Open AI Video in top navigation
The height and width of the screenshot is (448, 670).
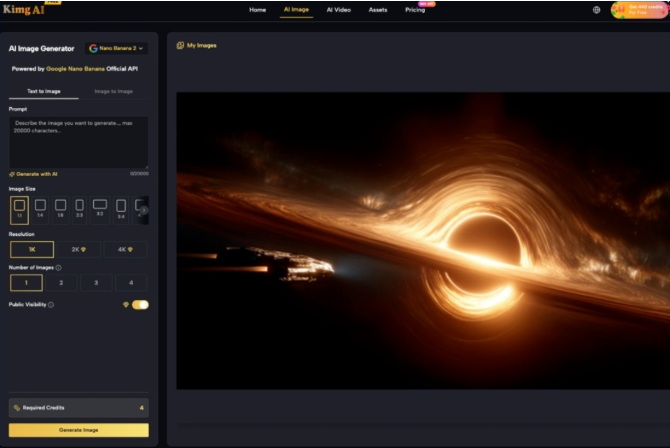coord(338,10)
